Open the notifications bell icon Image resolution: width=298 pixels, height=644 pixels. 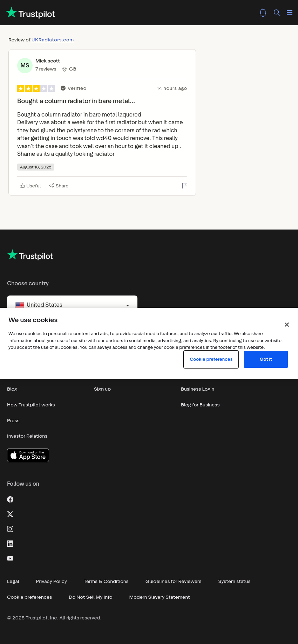[x=263, y=13]
